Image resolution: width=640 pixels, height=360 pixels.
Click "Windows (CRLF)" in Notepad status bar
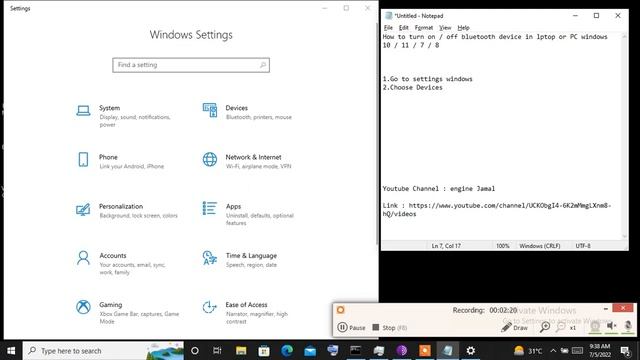pos(540,246)
